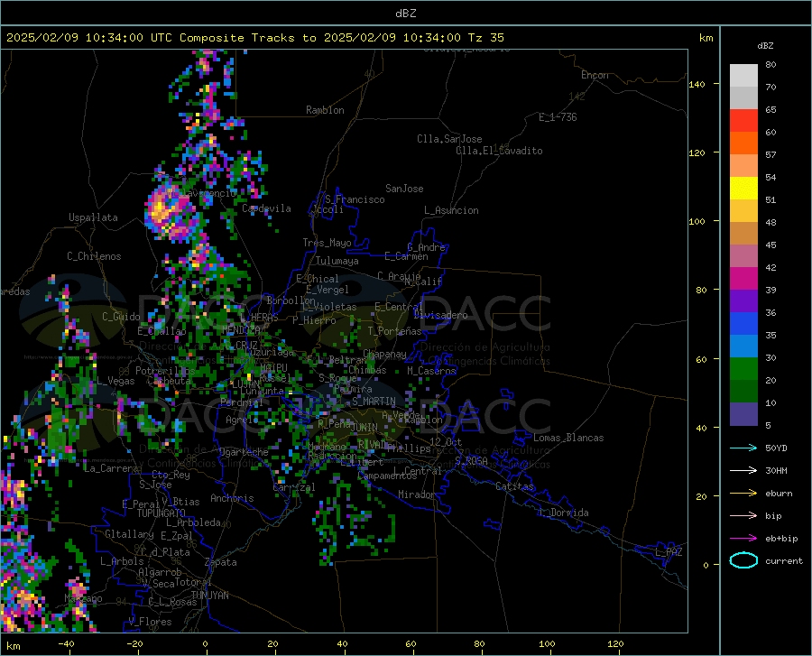Viewport: 812px width, 656px height.
Task: Click the magenta eb+bip arrow in legend
Action: click(x=743, y=539)
